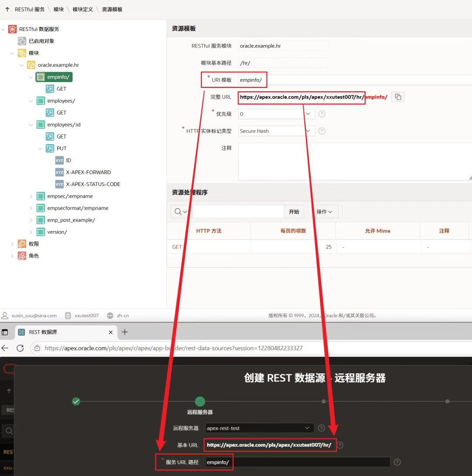Collapse the employees/ template node
Viewport: 472px width, 476px height.
point(31,101)
